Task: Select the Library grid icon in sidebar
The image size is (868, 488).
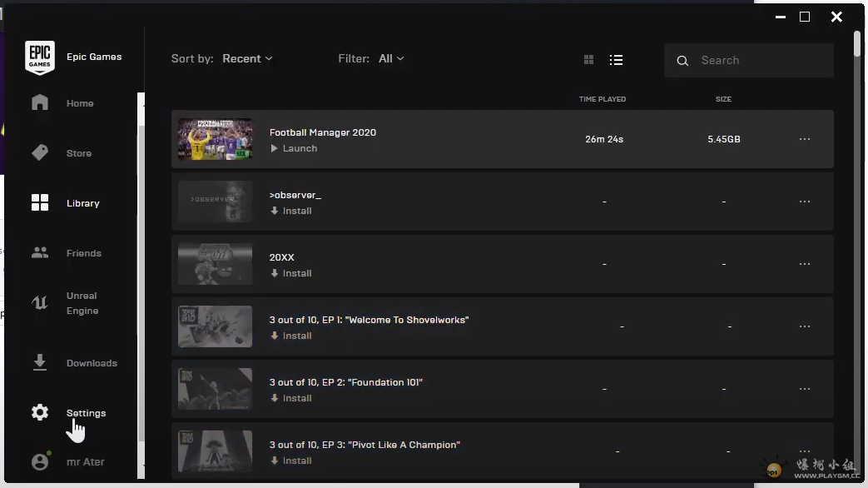Action: 40,202
